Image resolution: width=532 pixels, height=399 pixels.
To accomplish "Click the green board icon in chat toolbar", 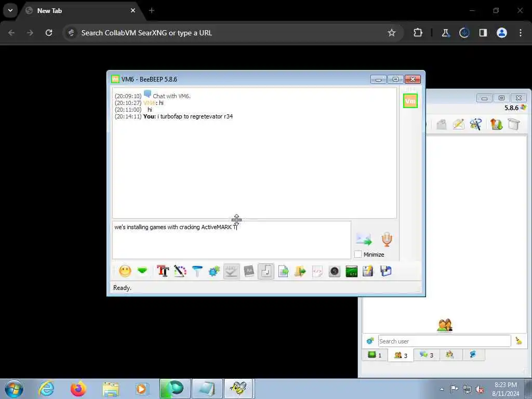I will point(352,271).
